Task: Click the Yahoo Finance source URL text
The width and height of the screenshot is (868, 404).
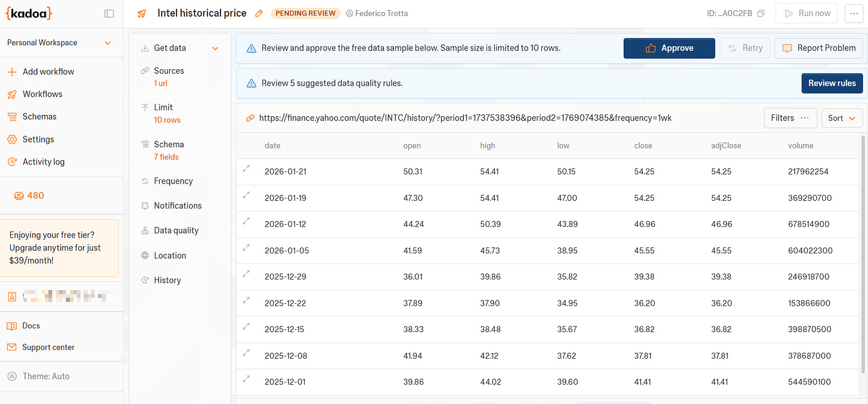Action: point(466,118)
